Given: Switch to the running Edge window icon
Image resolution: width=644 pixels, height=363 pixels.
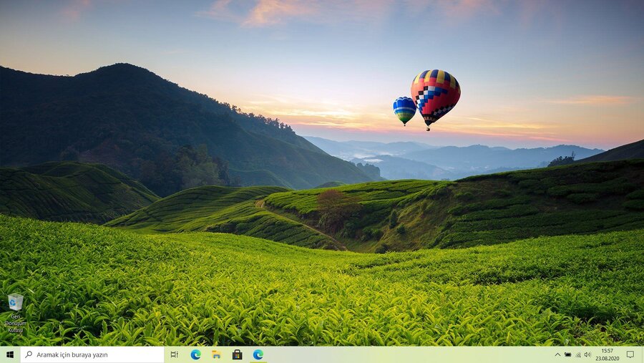Looking at the screenshot, I should (258, 354).
